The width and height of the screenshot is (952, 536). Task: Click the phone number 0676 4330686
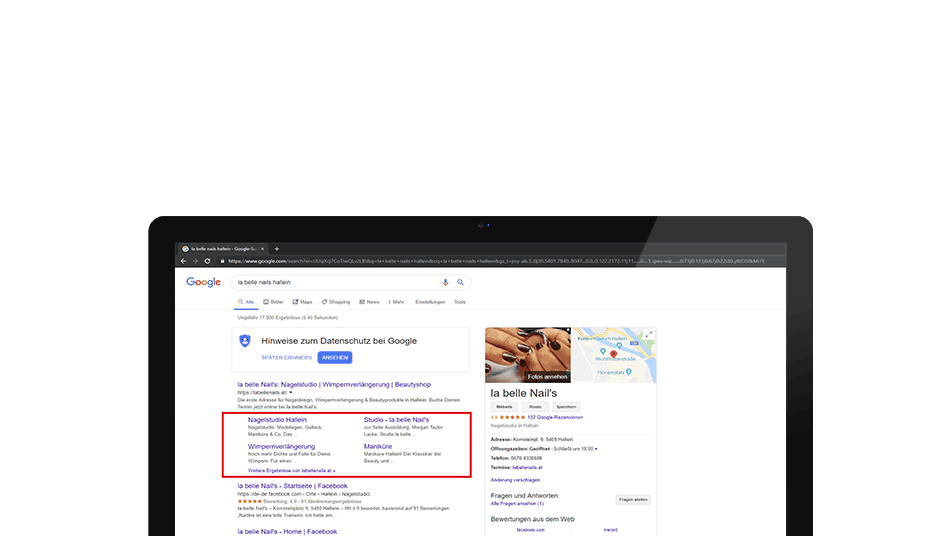[x=526, y=458]
